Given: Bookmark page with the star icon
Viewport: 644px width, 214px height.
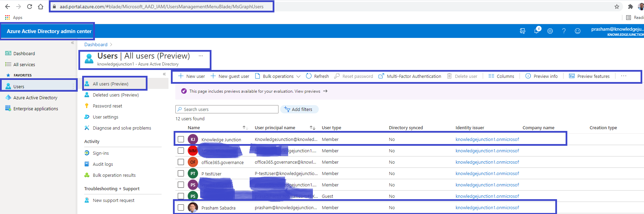Looking at the screenshot, I should coord(617,7).
